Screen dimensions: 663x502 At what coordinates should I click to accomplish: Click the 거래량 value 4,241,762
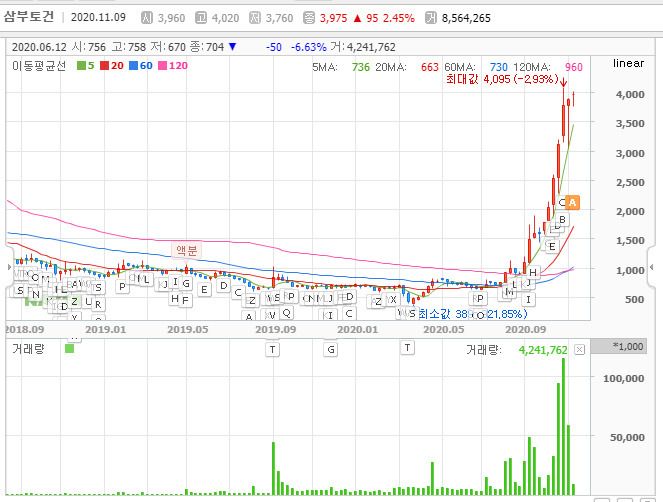point(543,350)
